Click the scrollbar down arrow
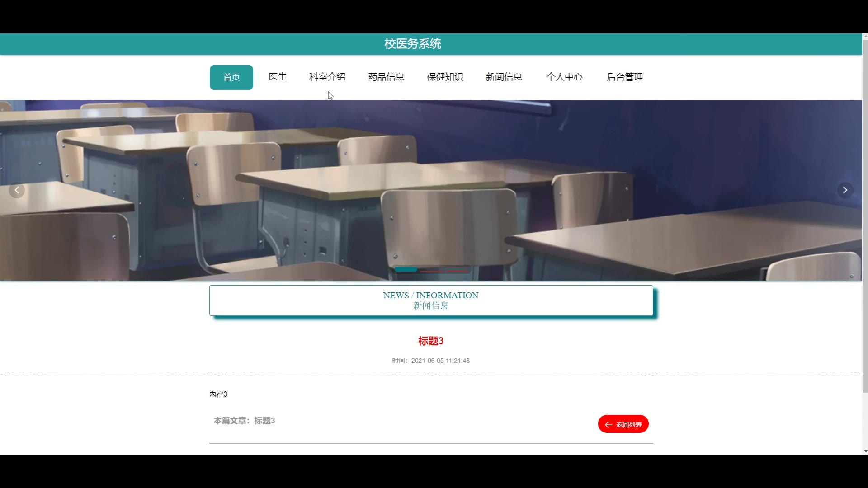Viewport: 868px width, 488px height. [865, 451]
